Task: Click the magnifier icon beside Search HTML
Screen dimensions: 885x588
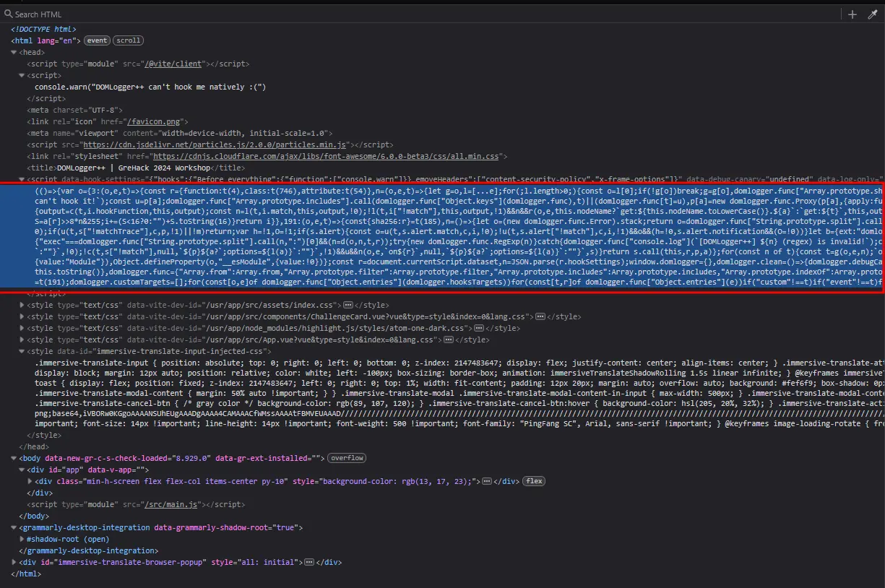Action: (8, 14)
